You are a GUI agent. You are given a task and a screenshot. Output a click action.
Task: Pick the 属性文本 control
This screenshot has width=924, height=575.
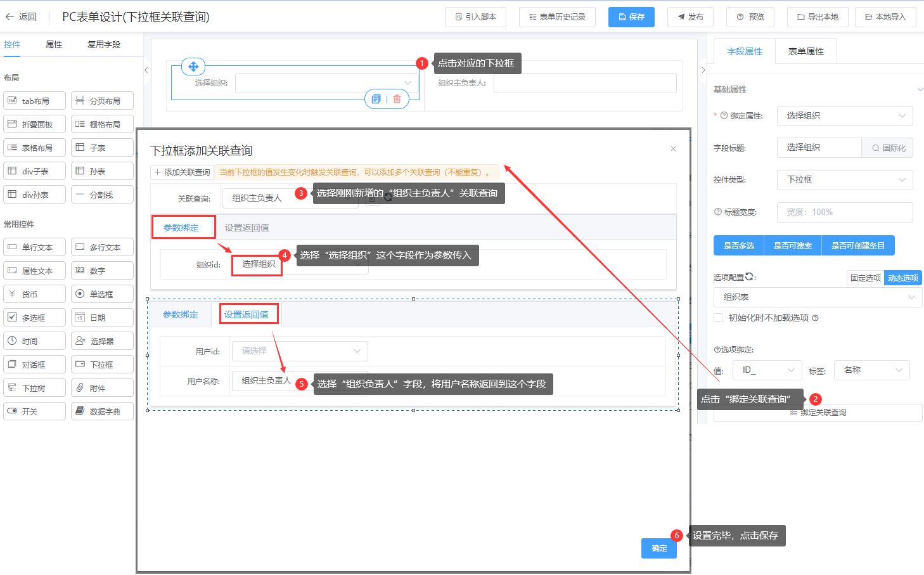click(34, 271)
